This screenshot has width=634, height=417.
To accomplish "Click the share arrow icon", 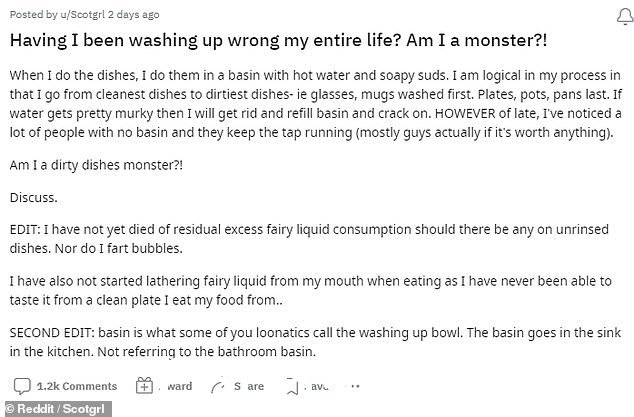I will [218, 387].
